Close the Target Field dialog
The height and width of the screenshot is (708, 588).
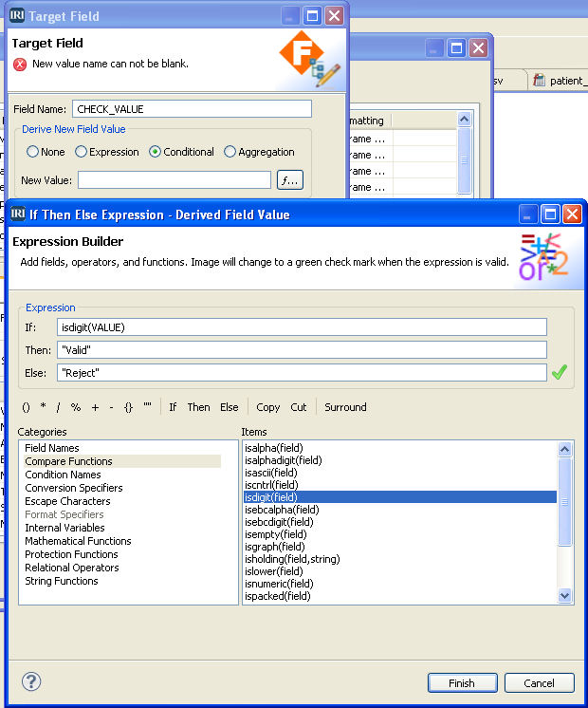click(x=334, y=16)
